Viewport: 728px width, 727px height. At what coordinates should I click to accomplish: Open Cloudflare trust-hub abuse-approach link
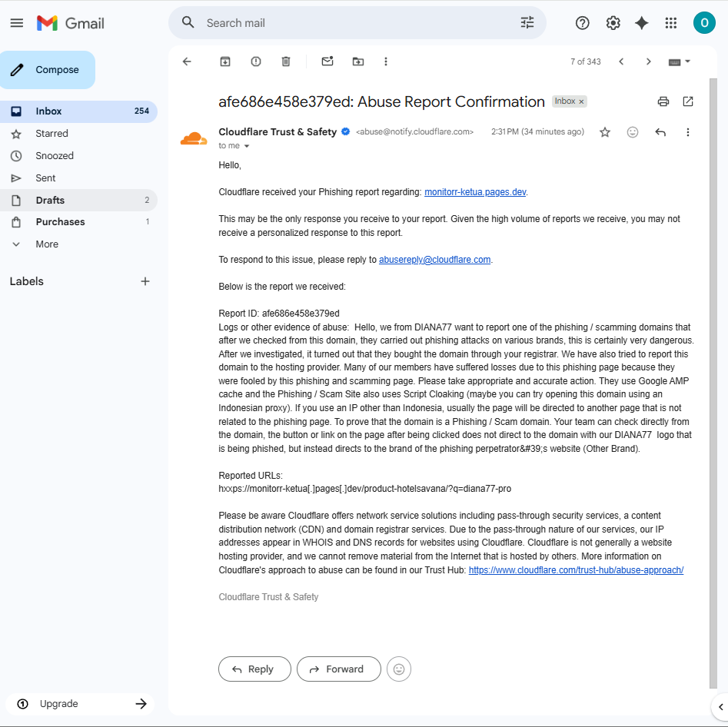[576, 570]
